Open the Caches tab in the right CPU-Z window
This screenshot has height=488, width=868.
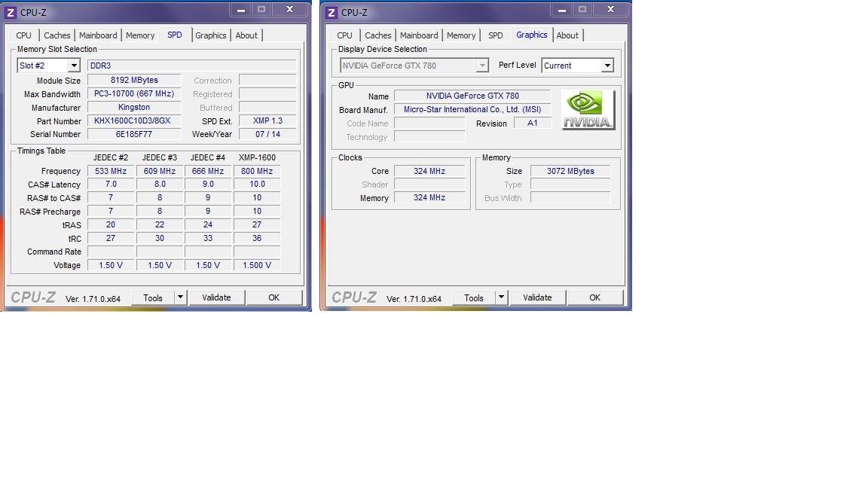click(378, 35)
